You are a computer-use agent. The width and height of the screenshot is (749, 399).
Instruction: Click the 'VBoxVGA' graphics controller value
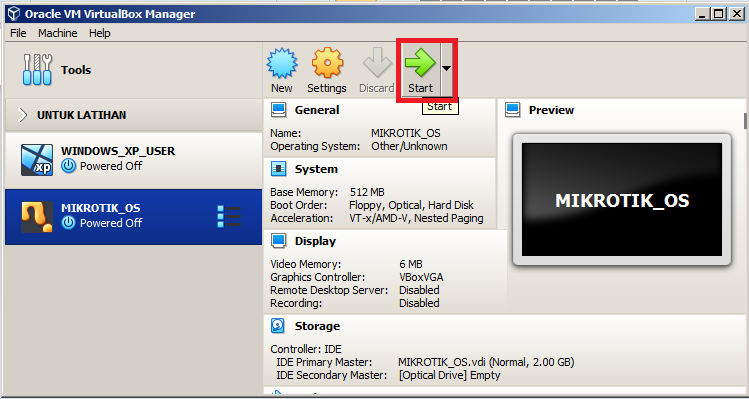coord(421,277)
